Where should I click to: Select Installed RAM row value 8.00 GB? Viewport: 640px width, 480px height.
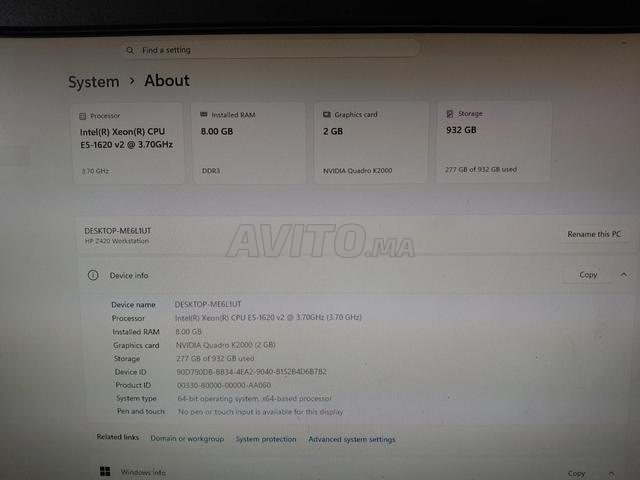tap(189, 331)
